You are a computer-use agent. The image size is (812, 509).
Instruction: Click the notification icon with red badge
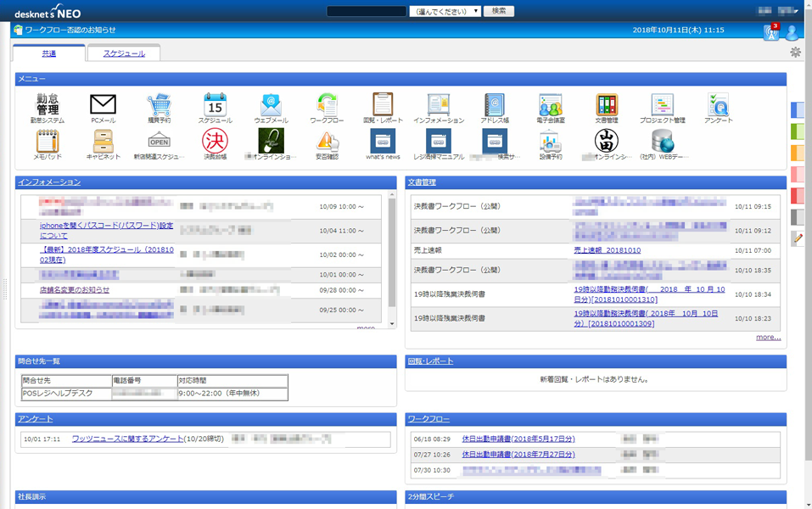click(x=770, y=32)
